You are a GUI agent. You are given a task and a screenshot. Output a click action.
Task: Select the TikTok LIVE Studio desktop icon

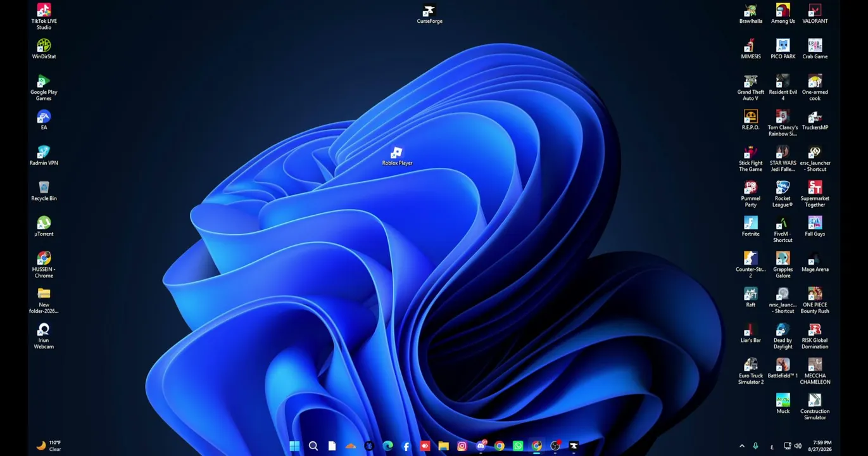click(44, 16)
